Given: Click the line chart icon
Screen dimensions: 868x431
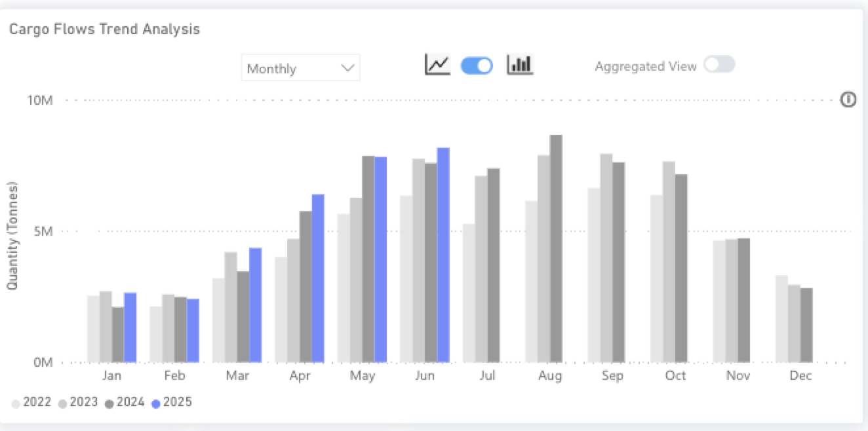Looking at the screenshot, I should (x=437, y=64).
